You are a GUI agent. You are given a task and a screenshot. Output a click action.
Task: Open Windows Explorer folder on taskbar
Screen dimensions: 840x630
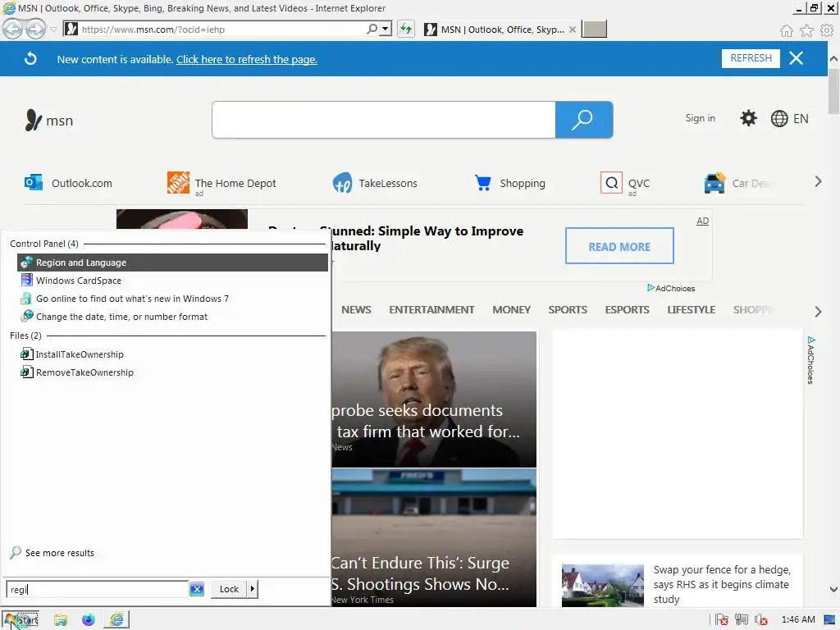click(x=61, y=620)
